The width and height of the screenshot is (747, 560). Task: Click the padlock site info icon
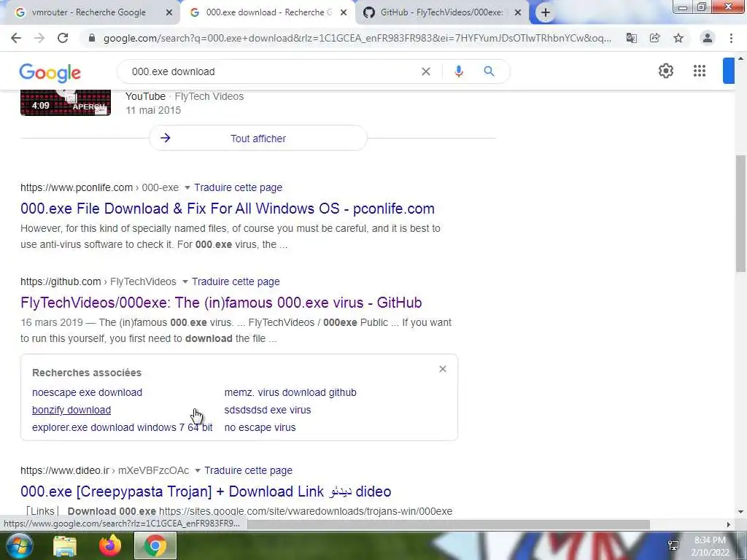(x=92, y=38)
